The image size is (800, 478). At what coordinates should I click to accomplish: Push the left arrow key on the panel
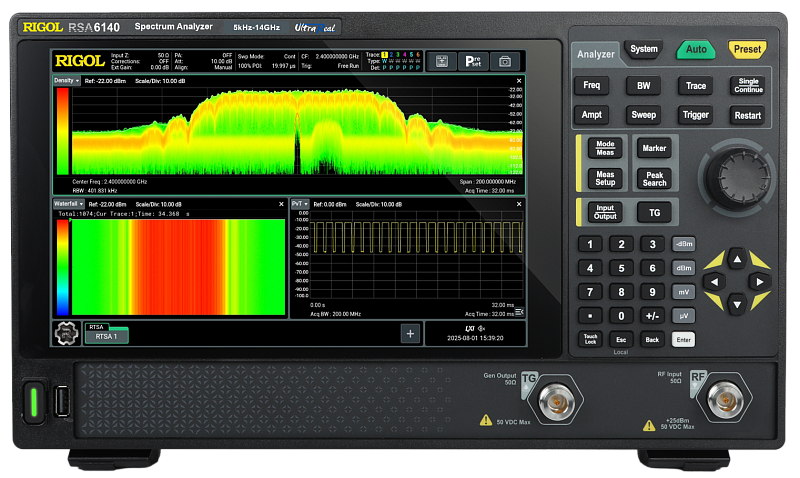pos(714,282)
